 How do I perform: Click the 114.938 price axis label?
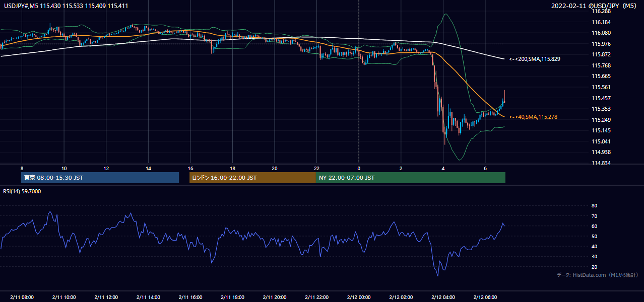601,152
